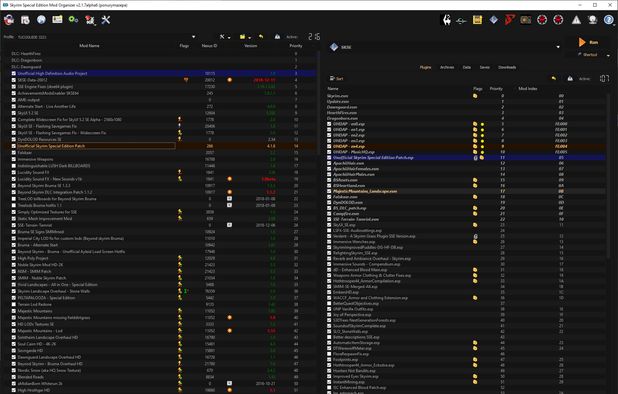Open Settings wrench and screwdriver icon
This screenshot has height=394, width=618.
106,20
